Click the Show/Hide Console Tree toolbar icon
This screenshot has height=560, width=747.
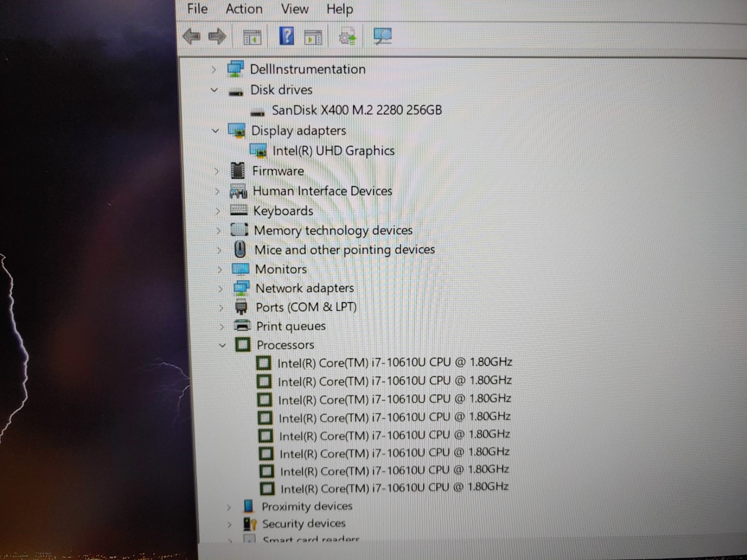tap(253, 37)
